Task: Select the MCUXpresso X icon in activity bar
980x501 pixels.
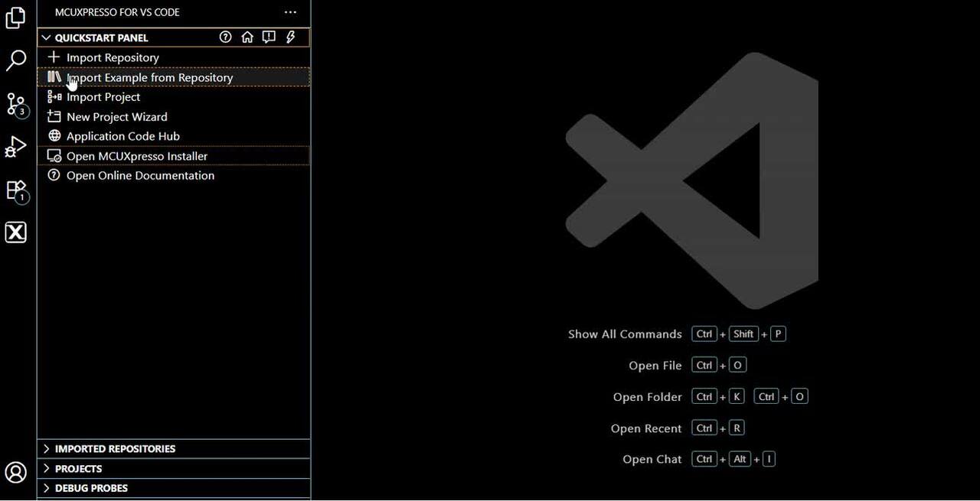Action: pyautogui.click(x=16, y=233)
